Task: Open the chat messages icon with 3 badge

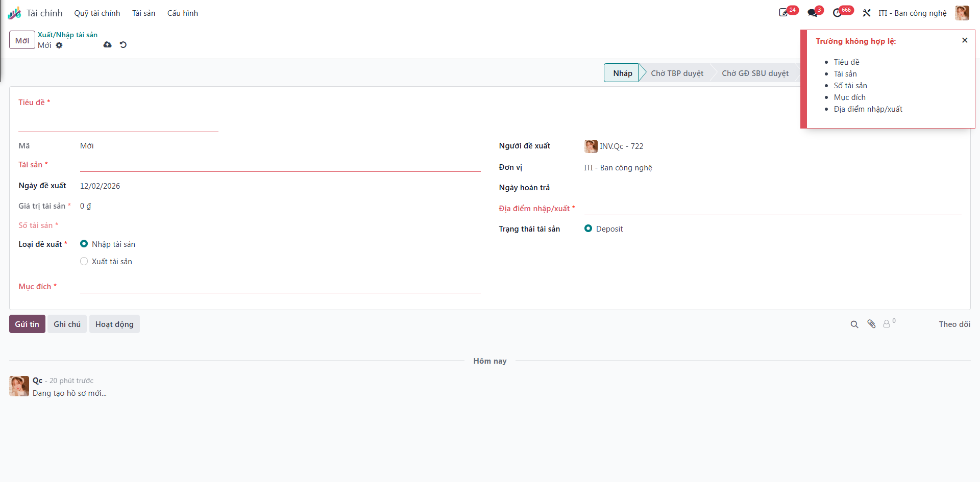Action: coord(813,13)
